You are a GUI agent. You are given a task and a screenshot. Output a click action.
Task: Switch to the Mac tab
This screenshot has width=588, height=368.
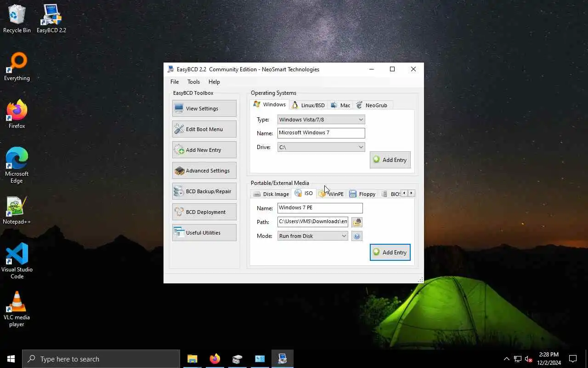(x=340, y=105)
